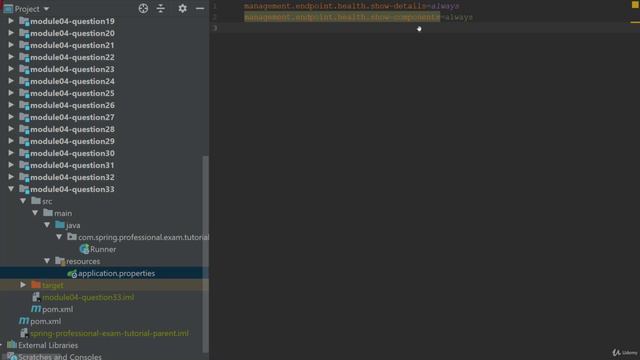The width and height of the screenshot is (640, 360).
Task: Select the main folder
Action: click(x=63, y=213)
